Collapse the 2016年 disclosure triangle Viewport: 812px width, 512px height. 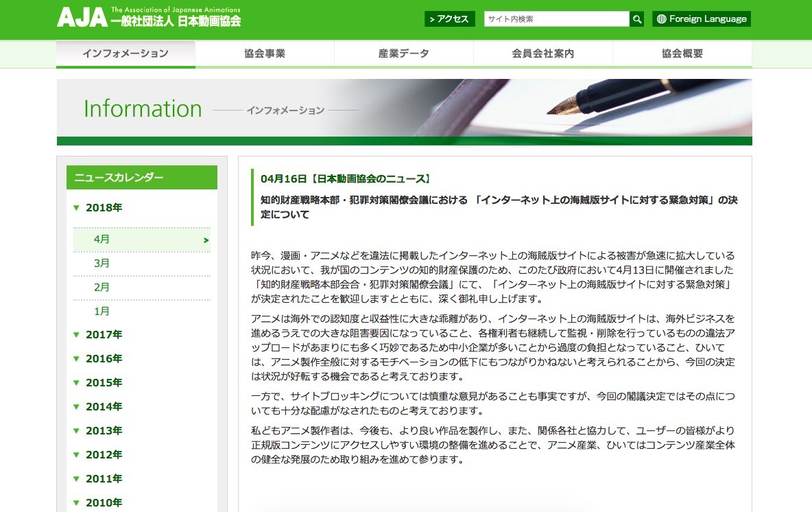[x=77, y=358]
